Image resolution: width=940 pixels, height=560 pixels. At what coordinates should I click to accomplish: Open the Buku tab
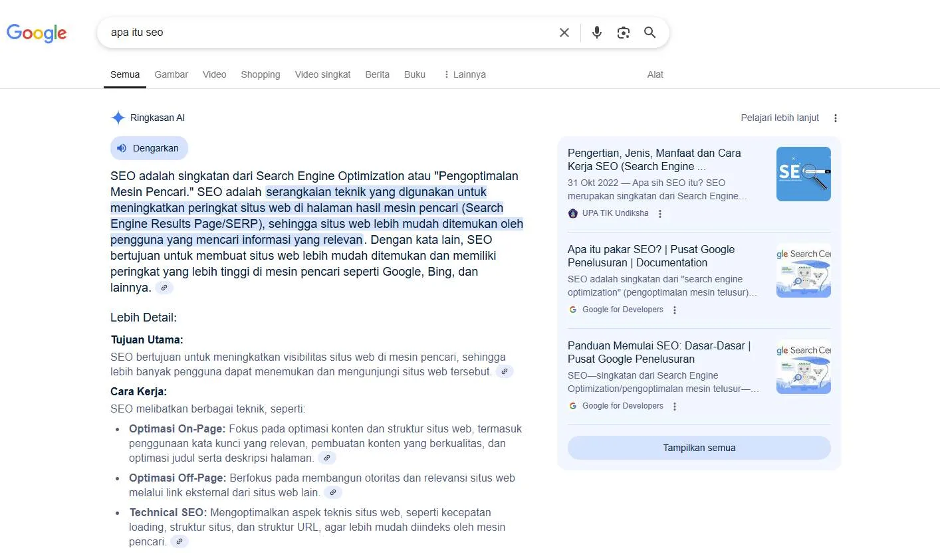coord(415,74)
